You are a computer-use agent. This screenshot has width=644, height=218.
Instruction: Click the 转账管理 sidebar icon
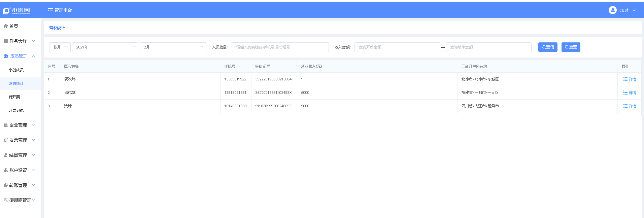6,185
